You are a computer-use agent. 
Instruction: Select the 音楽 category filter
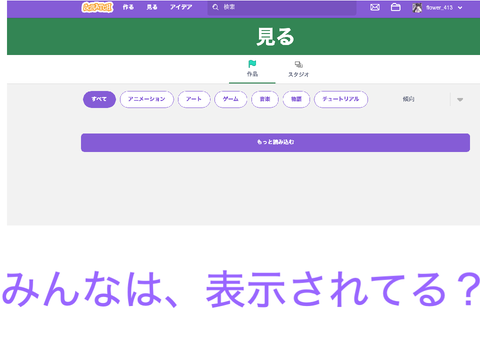point(265,99)
